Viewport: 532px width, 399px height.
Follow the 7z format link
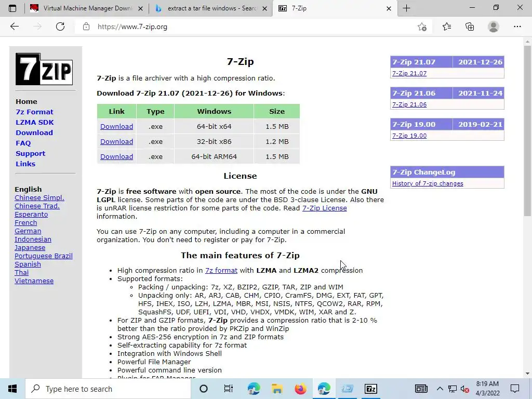(221, 270)
